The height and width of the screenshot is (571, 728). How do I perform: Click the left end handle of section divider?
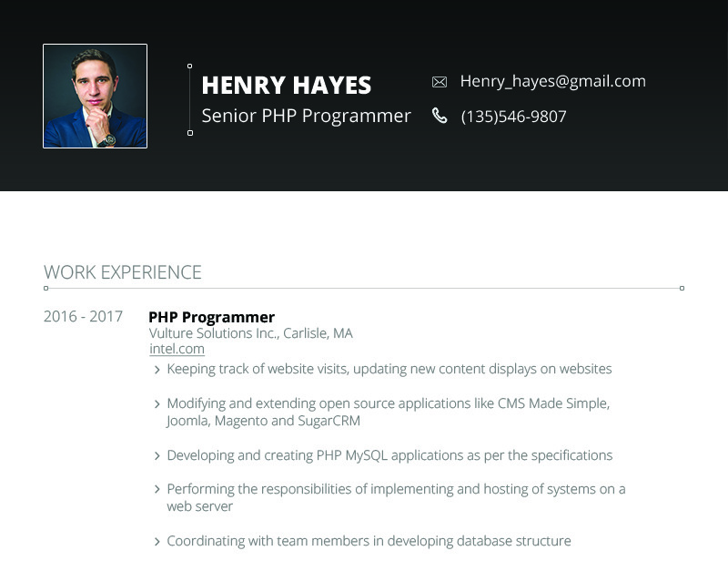(46, 289)
